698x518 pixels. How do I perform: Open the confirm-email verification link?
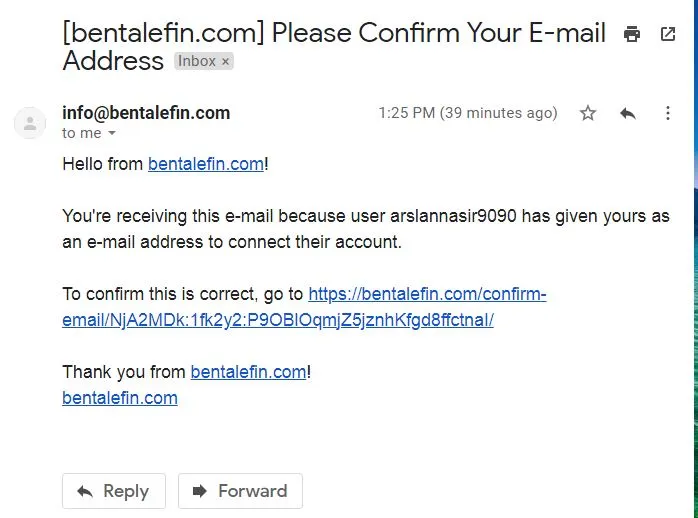coord(304,307)
